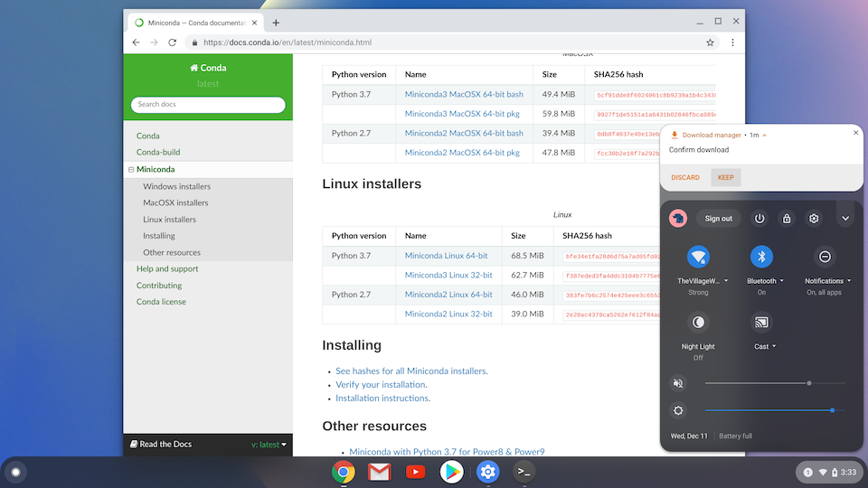This screenshot has width=868, height=488.
Task: Open Installation instructions link
Action: point(382,399)
